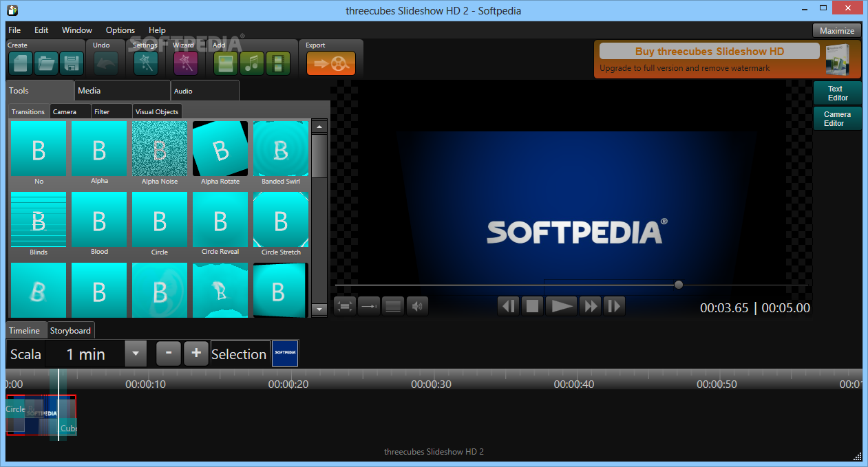Click the Selection button
Image resolution: width=868 pixels, height=467 pixels.
coord(240,354)
